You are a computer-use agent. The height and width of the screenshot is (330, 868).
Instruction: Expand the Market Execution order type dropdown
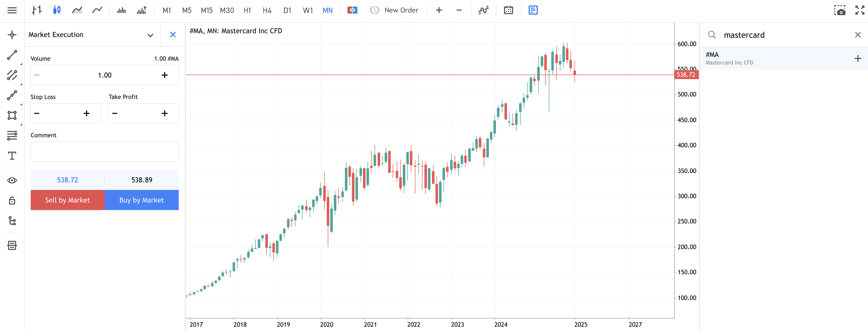point(150,35)
